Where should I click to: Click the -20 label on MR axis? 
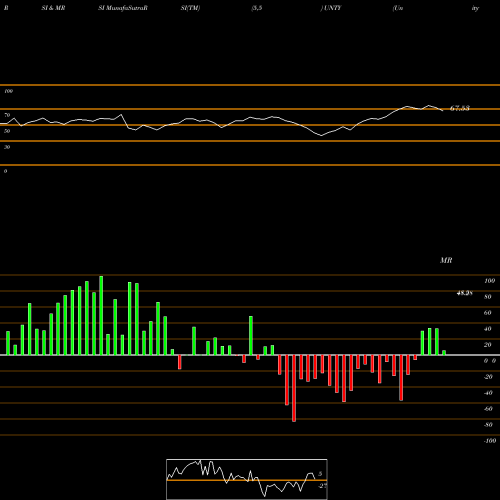pos(488,377)
